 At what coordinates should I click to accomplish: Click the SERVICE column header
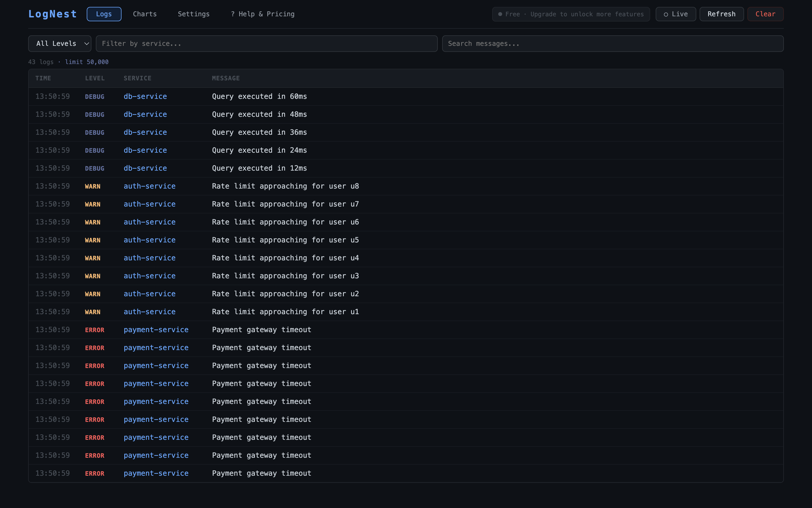138,78
